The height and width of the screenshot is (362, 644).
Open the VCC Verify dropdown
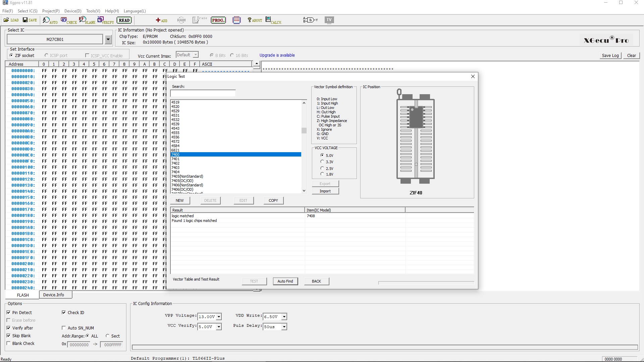point(219,327)
